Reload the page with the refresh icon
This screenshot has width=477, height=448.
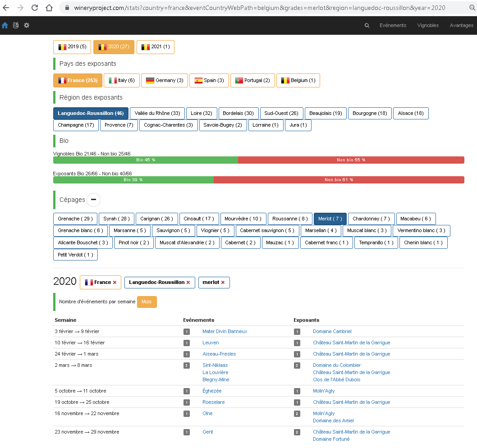coord(35,8)
